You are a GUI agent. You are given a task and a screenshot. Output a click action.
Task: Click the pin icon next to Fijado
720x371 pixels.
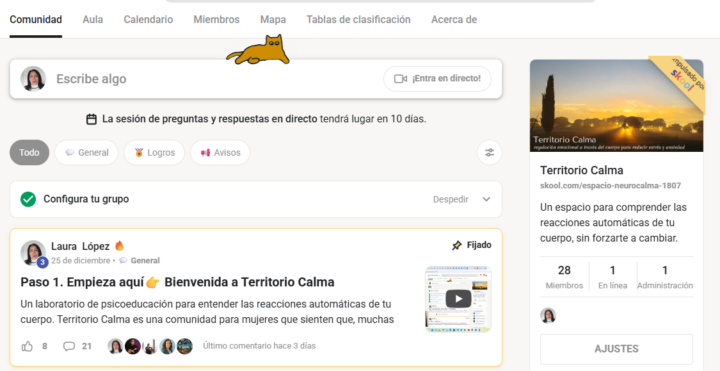pos(456,246)
